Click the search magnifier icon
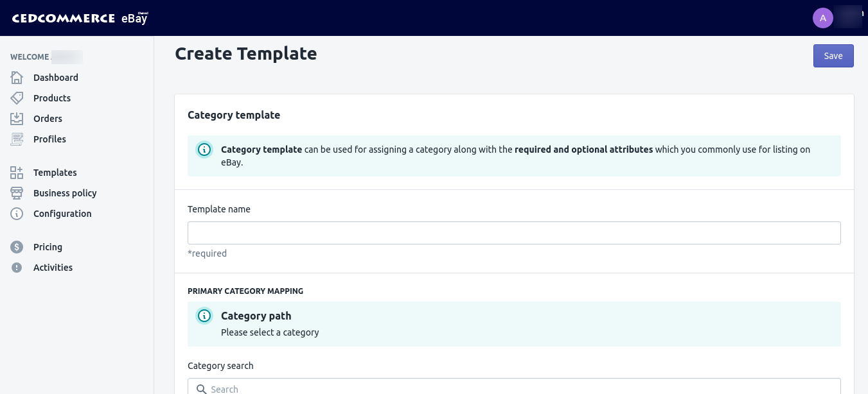The height and width of the screenshot is (394, 868). [201, 389]
